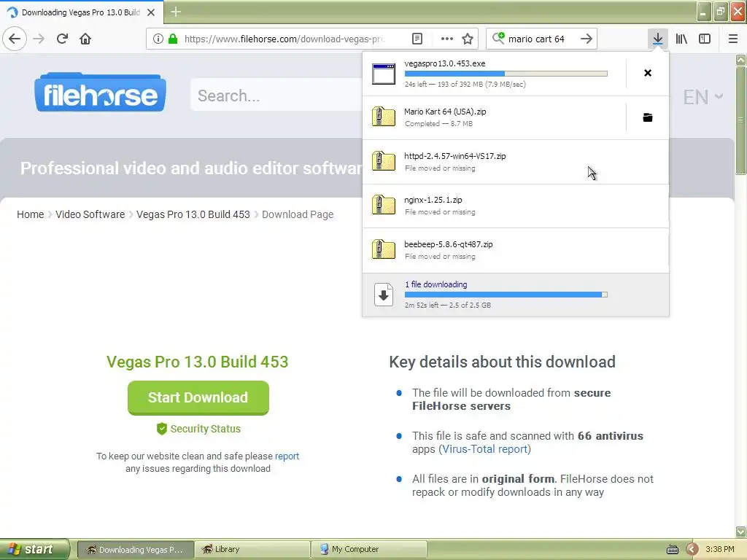Click vegaspro download progress bar
This screenshot has height=560, width=747.
(x=506, y=74)
